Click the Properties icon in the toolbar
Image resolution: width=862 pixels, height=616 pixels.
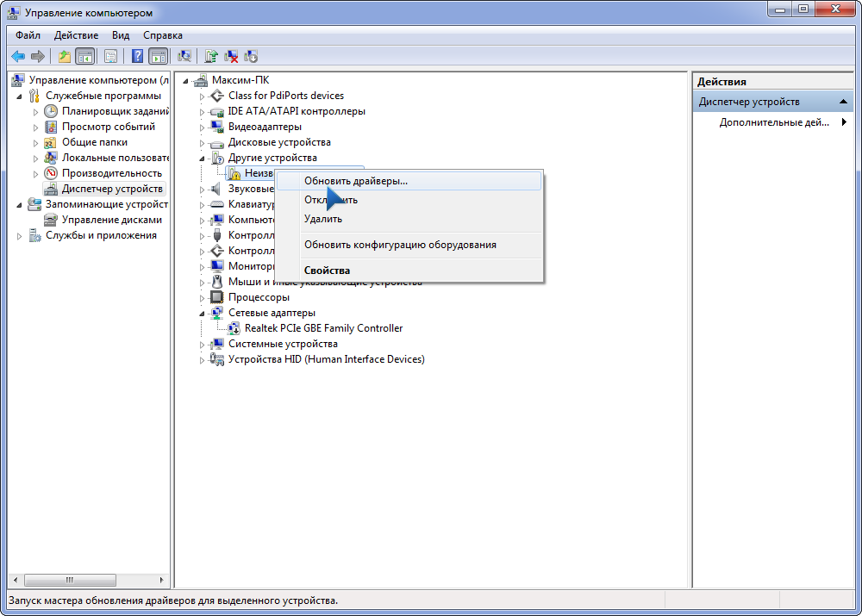[x=110, y=57]
